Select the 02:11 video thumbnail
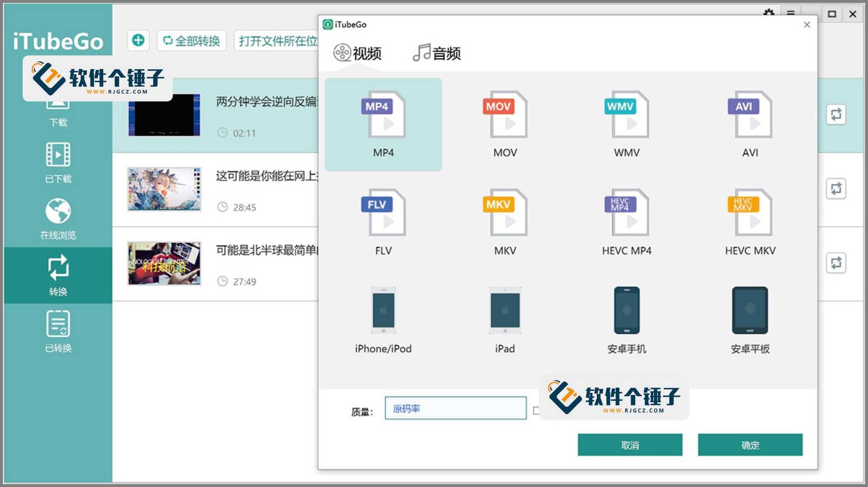Image resolution: width=868 pixels, height=487 pixels. 164,115
